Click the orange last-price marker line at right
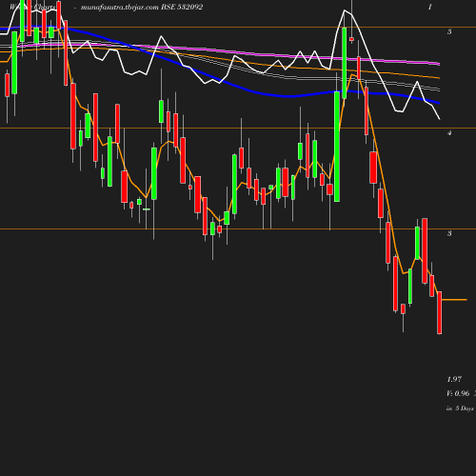This screenshot has width=476, height=476. [454, 300]
